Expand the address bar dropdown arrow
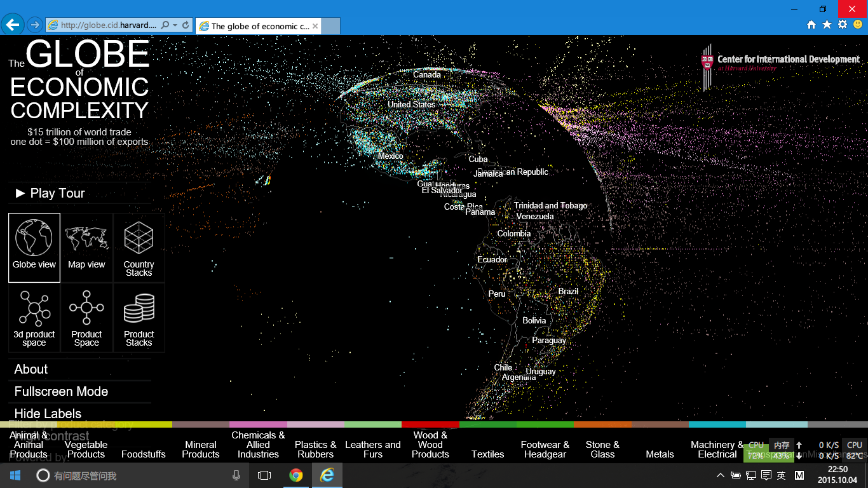This screenshot has width=868, height=488. pyautogui.click(x=175, y=25)
